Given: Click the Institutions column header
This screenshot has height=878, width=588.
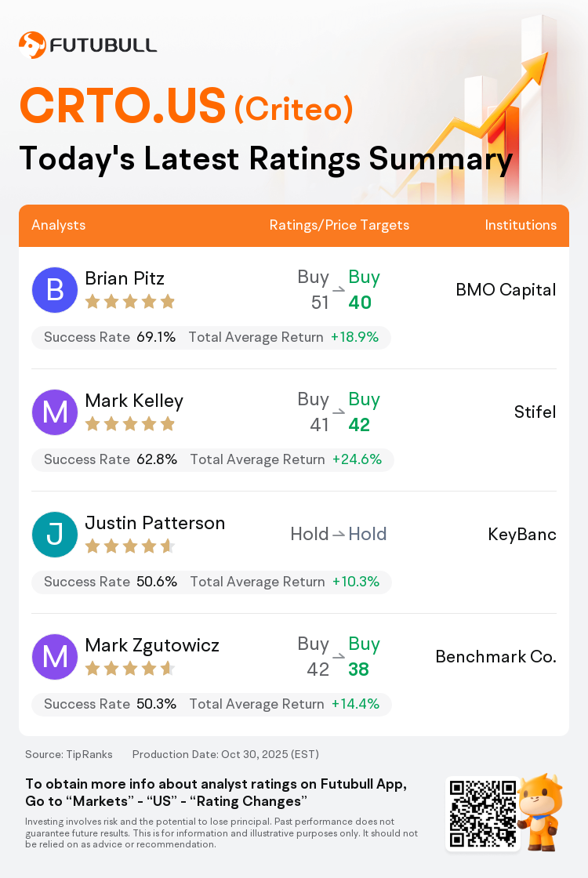Looking at the screenshot, I should (x=521, y=225).
